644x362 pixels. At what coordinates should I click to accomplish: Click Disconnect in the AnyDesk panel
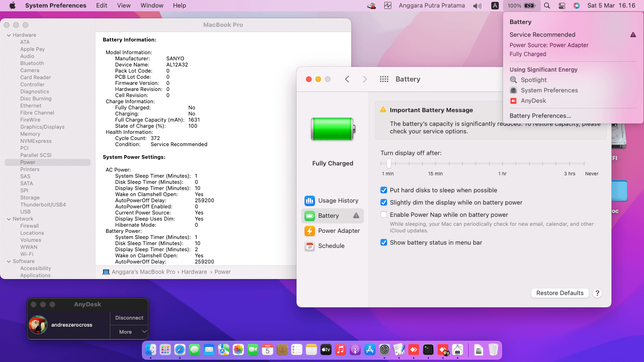pyautogui.click(x=129, y=318)
